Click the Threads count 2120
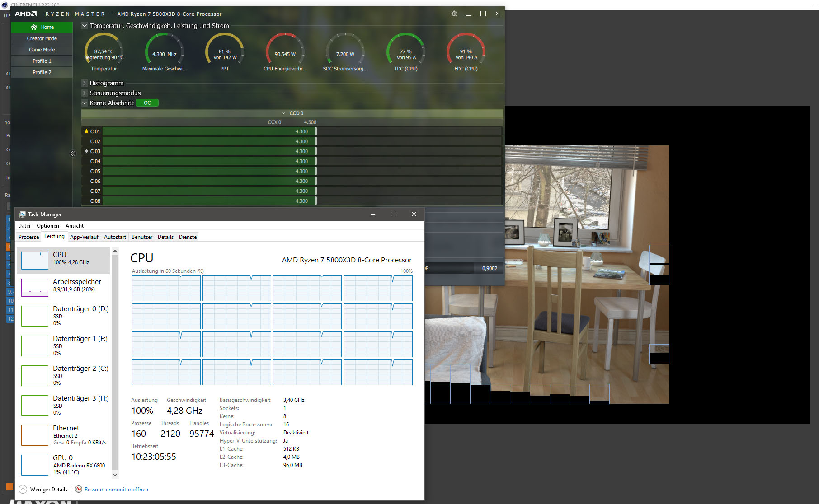Screen dimensions: 819x504 pyautogui.click(x=170, y=434)
